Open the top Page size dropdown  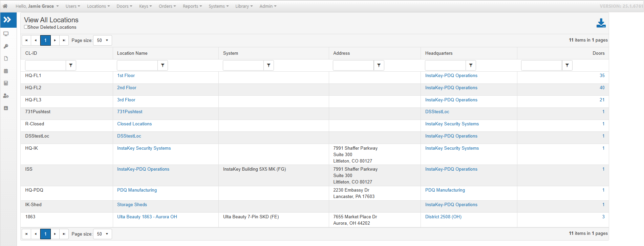103,40
